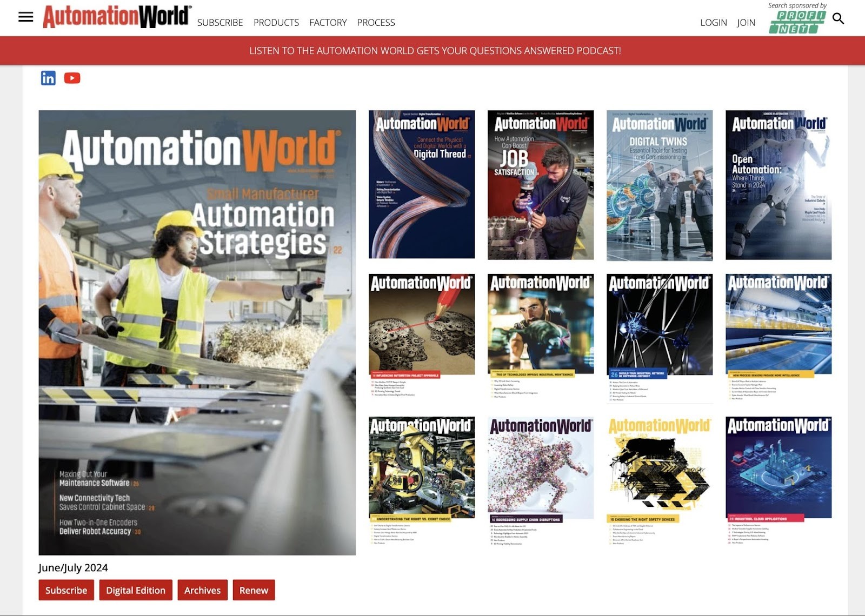Open the Job Satisfaction issue cover
The height and width of the screenshot is (616, 865).
(541, 185)
